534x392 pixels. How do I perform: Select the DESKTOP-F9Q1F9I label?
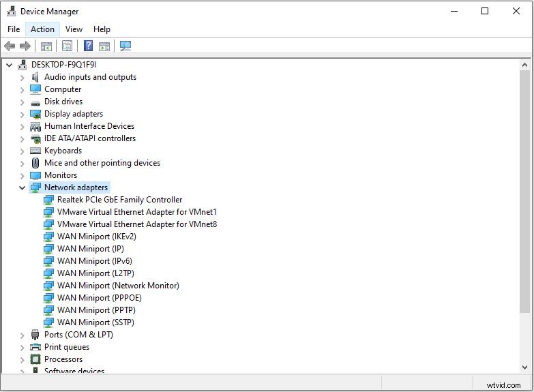(63, 64)
